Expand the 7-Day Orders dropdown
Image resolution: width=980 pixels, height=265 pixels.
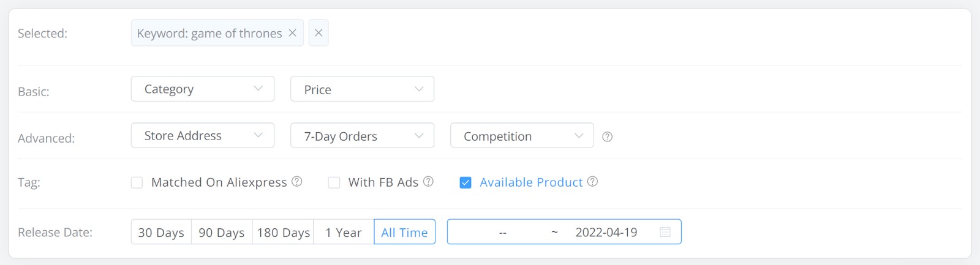coord(363,136)
